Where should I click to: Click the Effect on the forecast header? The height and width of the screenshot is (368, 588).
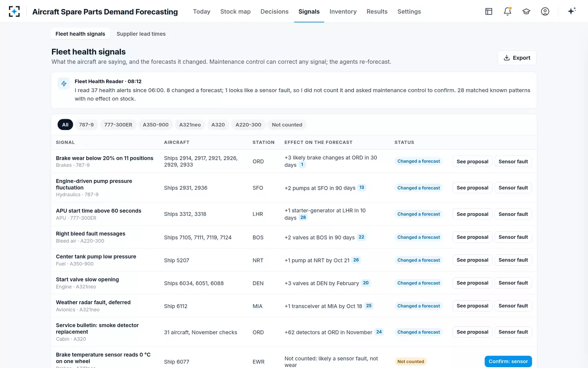pyautogui.click(x=318, y=142)
